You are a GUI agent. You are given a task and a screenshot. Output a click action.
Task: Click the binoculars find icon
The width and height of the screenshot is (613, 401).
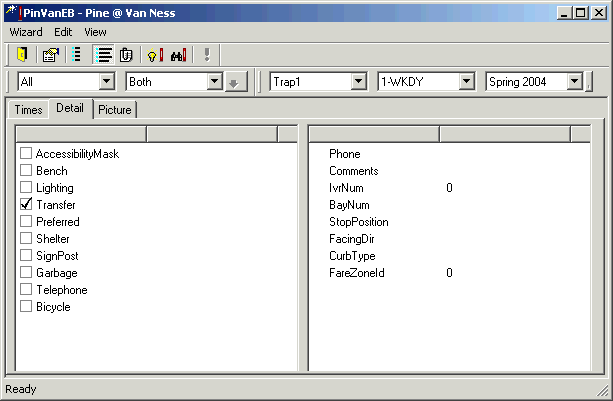tap(178, 54)
